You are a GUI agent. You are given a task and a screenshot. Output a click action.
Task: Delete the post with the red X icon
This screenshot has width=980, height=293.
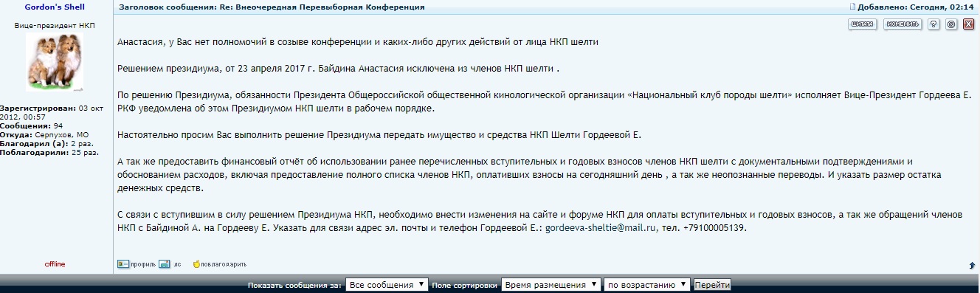[969, 24]
